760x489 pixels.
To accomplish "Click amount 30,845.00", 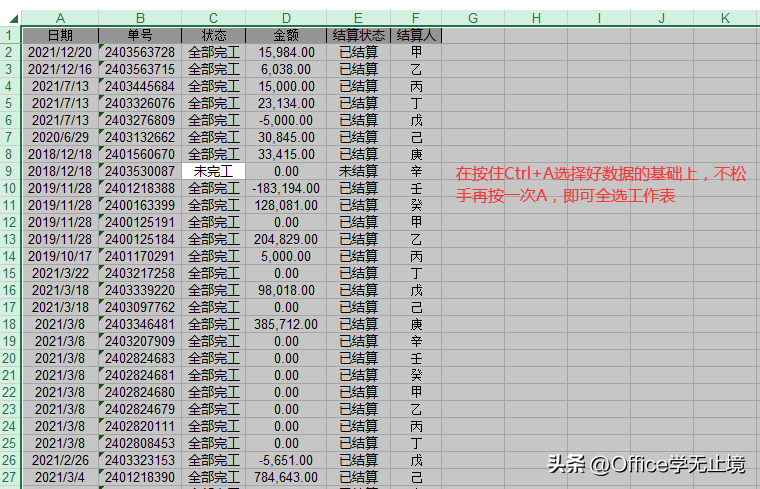I will click(286, 138).
